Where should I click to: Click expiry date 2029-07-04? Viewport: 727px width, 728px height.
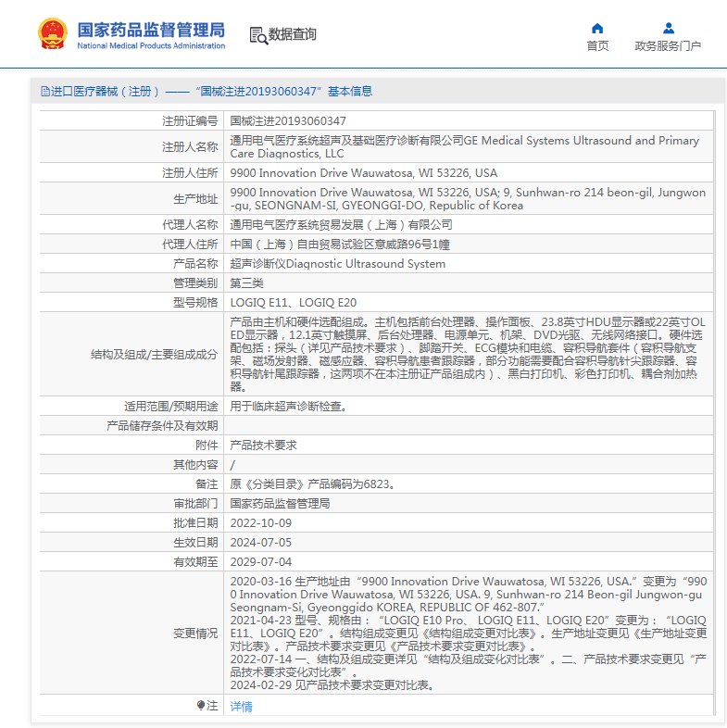[261, 562]
